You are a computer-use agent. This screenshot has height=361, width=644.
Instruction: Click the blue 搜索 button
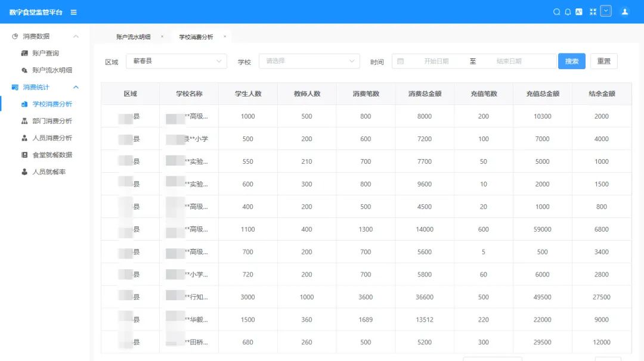572,61
